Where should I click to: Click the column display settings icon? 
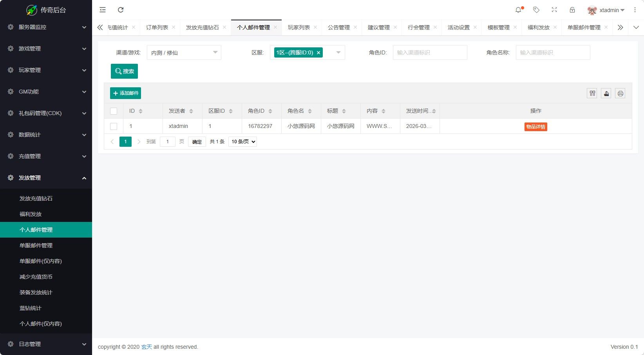tap(592, 93)
